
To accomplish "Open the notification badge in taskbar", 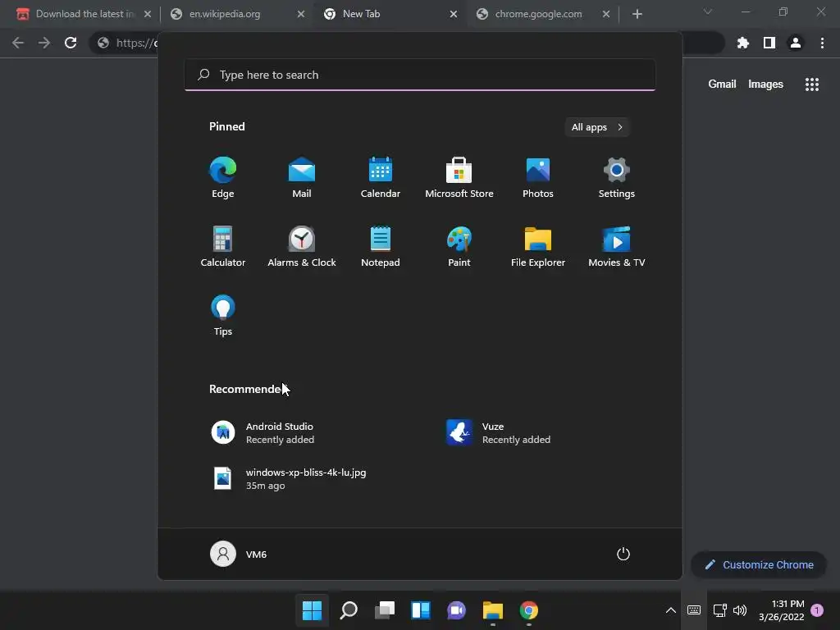I will (x=817, y=609).
